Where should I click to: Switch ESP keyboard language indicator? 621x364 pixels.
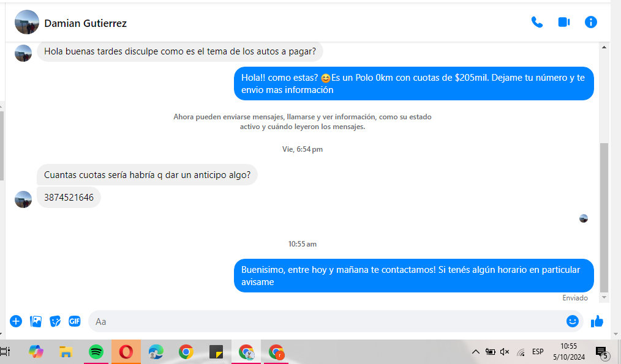538,352
